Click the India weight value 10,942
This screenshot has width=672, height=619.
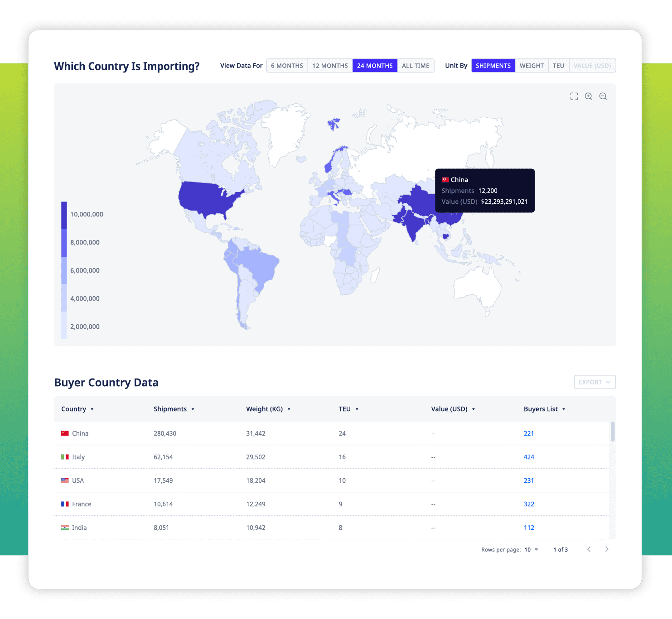click(256, 528)
